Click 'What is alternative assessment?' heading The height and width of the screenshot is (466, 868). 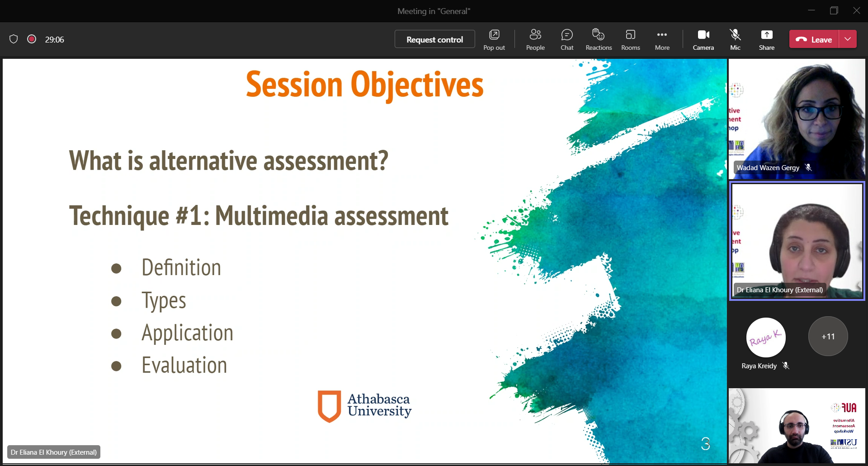coord(229,161)
